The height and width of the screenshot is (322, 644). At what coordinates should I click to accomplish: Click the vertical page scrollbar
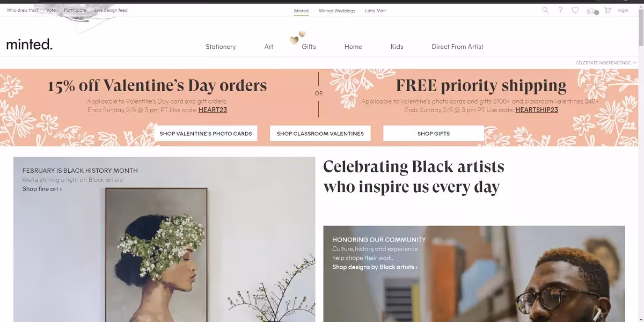tap(641, 161)
